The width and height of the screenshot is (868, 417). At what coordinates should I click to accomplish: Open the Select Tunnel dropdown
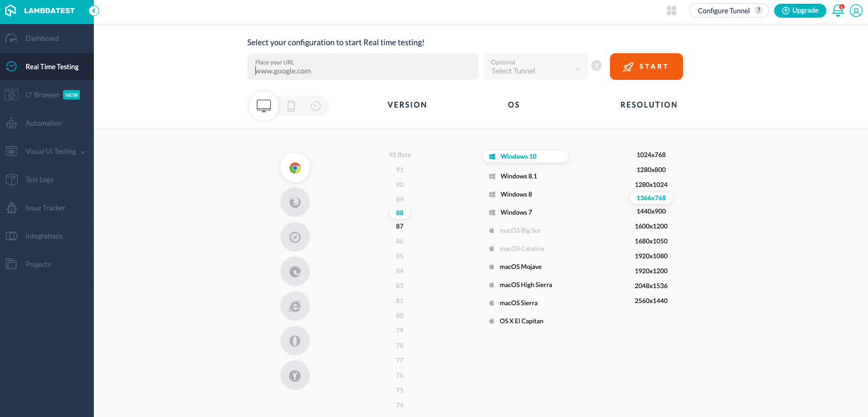click(x=536, y=67)
